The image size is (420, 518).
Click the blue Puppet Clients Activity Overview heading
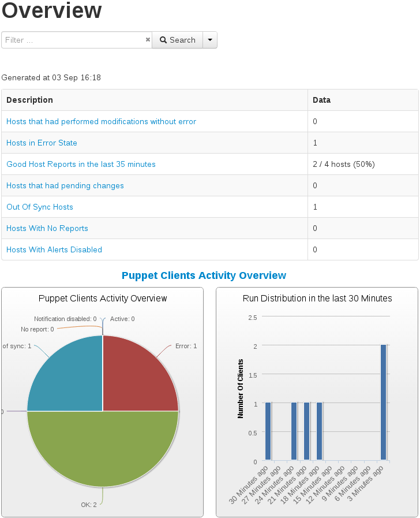(x=204, y=275)
